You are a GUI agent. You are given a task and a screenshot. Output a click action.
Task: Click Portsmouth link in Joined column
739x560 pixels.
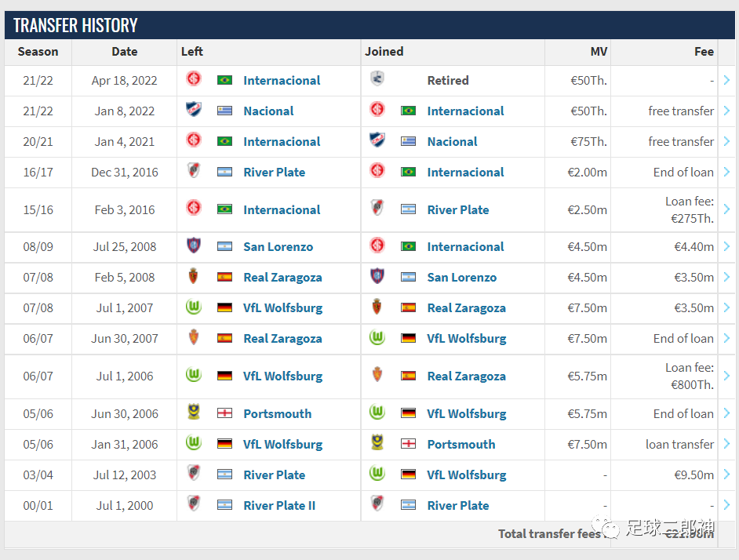pyautogui.click(x=461, y=444)
